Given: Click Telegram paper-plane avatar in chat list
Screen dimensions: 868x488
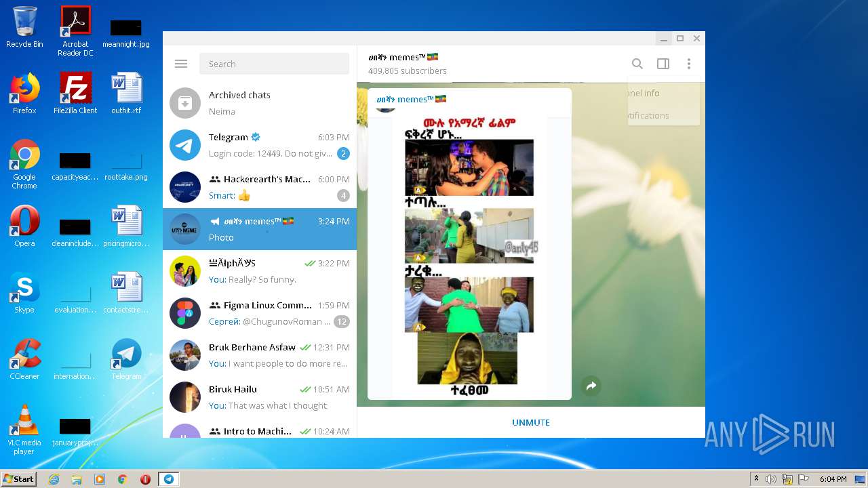Looking at the screenshot, I should pos(185,145).
